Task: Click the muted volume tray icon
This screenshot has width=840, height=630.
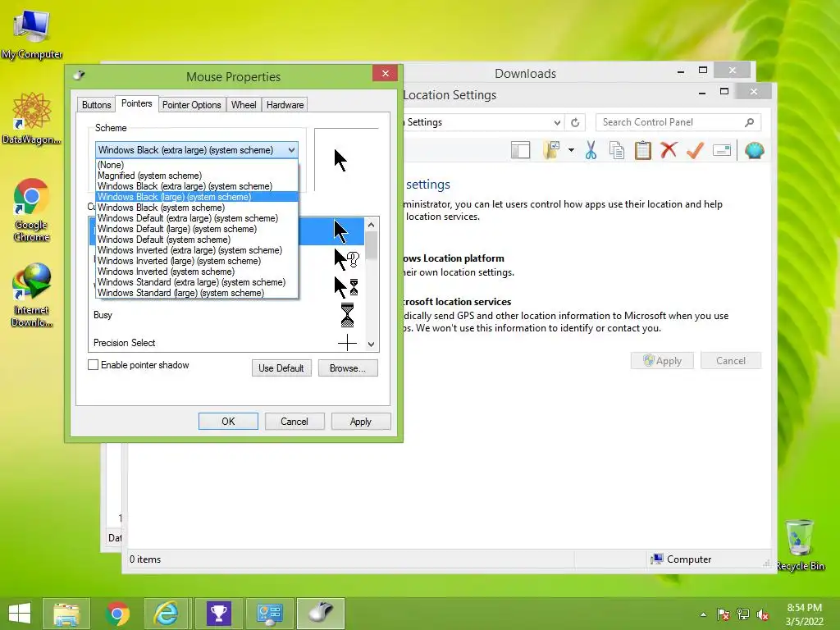Action: [x=763, y=614]
